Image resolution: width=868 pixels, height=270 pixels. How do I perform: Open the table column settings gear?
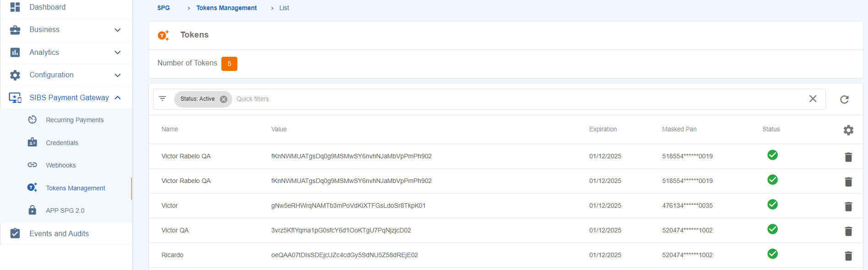pyautogui.click(x=848, y=130)
